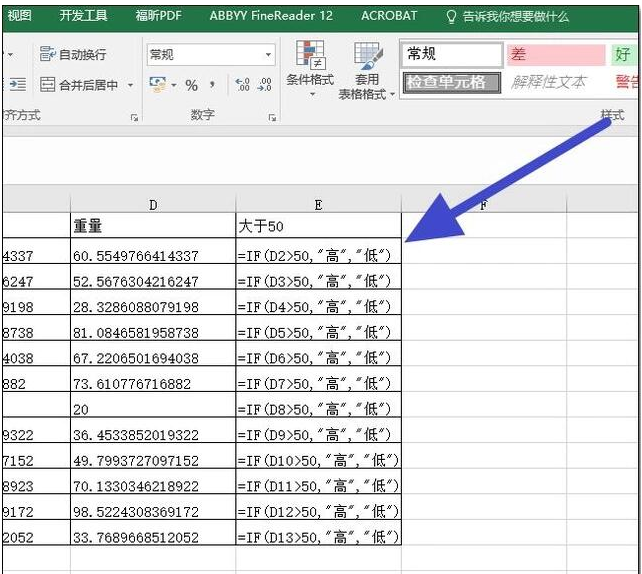Screen dimensions: 642x574
Task: Click the Tell Me search box
Action: click(507, 16)
